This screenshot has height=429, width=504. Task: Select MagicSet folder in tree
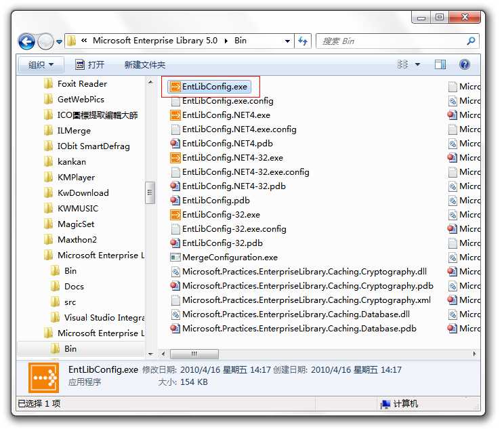[69, 224]
